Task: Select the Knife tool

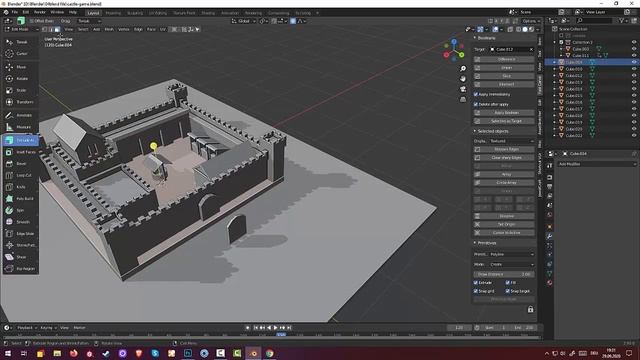Action: pyautogui.click(x=20, y=187)
